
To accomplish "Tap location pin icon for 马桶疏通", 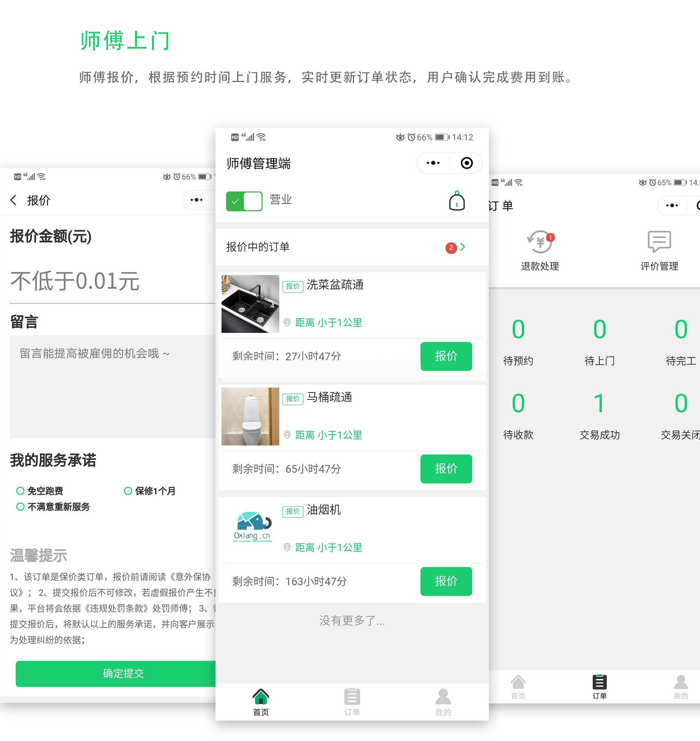I will point(287,435).
